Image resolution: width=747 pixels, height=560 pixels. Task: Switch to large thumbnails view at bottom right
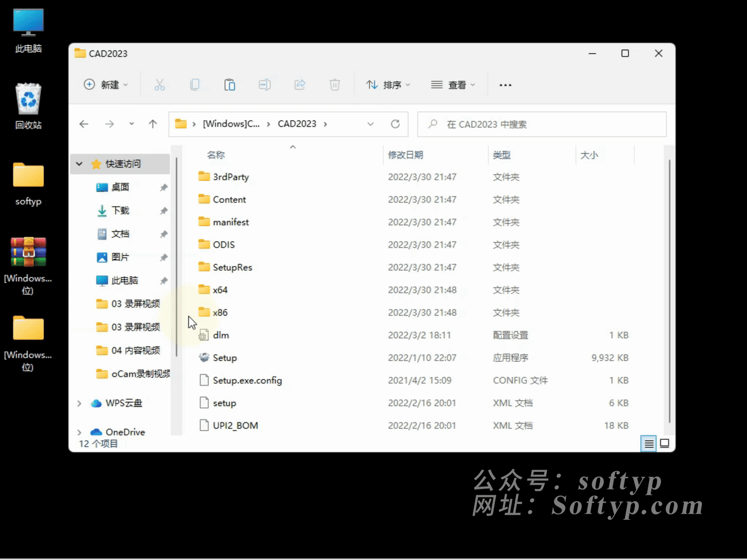point(665,443)
